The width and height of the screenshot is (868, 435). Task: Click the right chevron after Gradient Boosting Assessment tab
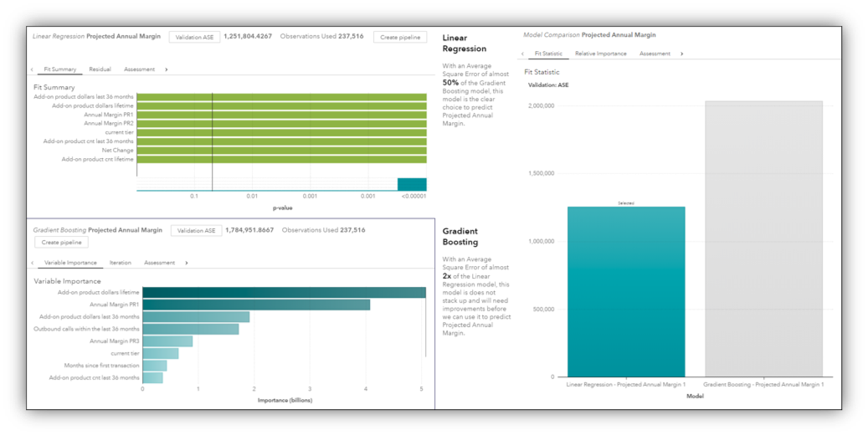point(187,263)
